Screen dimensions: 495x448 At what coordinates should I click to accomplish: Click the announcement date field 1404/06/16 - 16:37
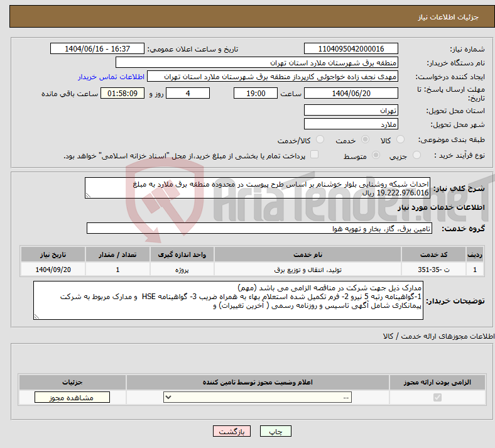click(97, 48)
